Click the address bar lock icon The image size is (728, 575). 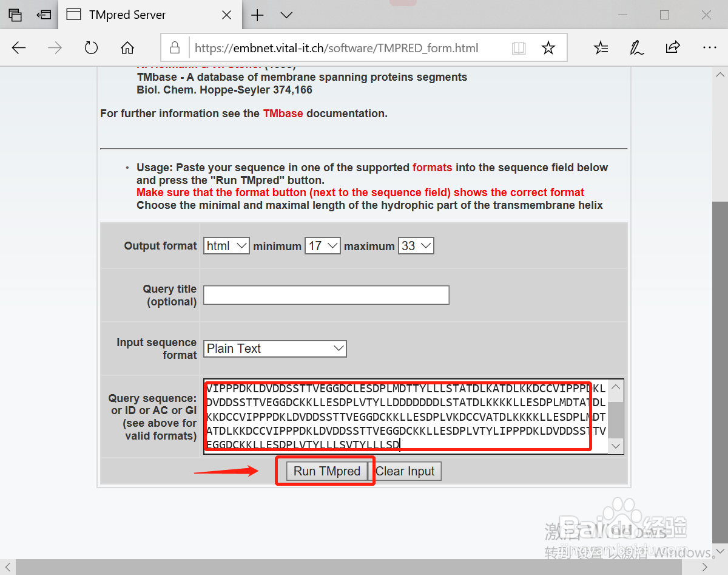pyautogui.click(x=175, y=48)
